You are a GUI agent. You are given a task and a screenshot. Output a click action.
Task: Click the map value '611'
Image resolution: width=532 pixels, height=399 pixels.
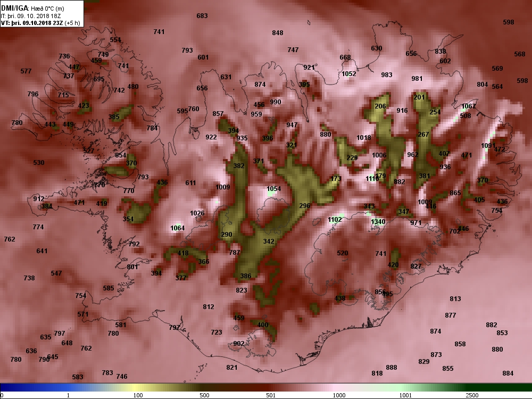point(190,183)
